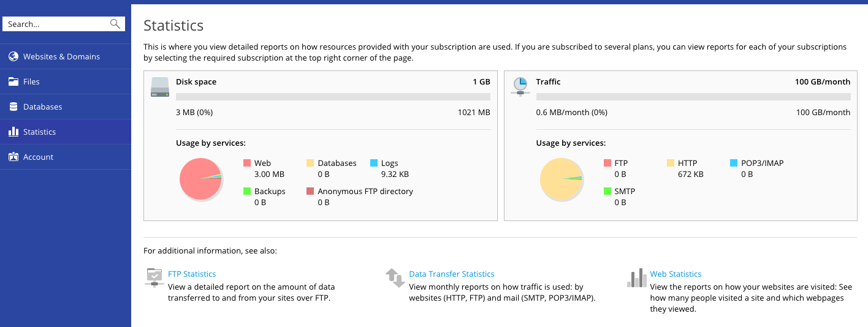The height and width of the screenshot is (327, 868).
Task: Click the Account icon in sidebar
Action: tap(13, 157)
